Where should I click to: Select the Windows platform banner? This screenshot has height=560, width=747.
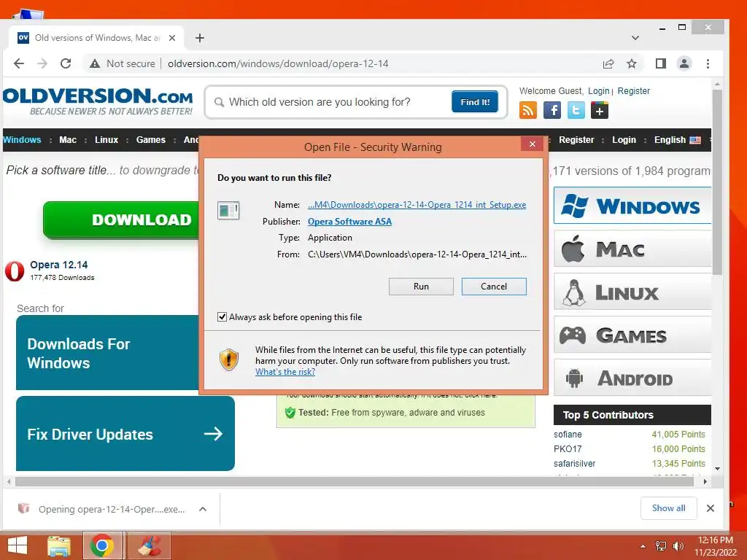click(632, 206)
